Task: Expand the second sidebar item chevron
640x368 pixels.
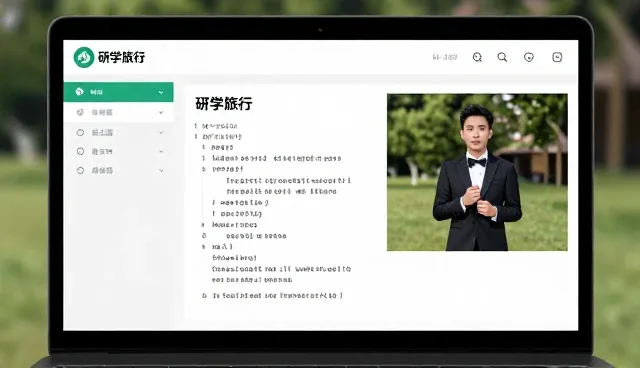Action: click(x=161, y=113)
